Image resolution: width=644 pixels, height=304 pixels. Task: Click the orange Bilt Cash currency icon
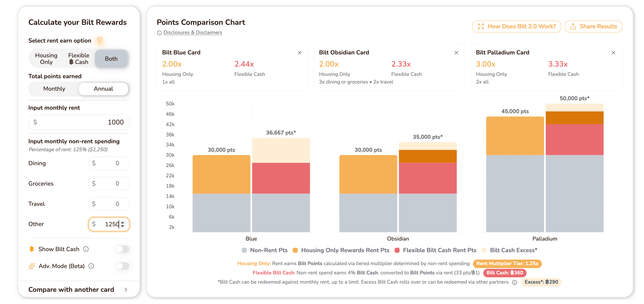point(32,249)
